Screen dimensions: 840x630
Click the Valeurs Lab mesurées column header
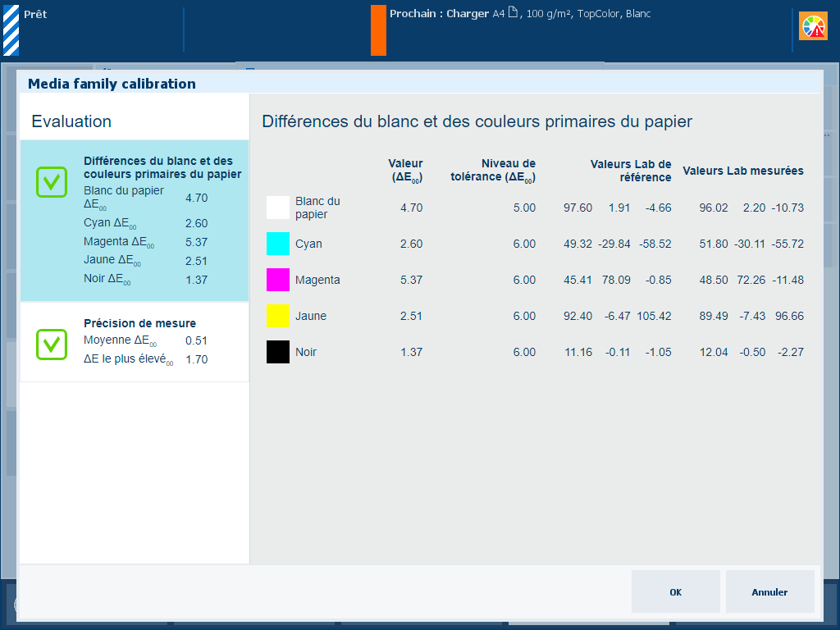(x=742, y=171)
